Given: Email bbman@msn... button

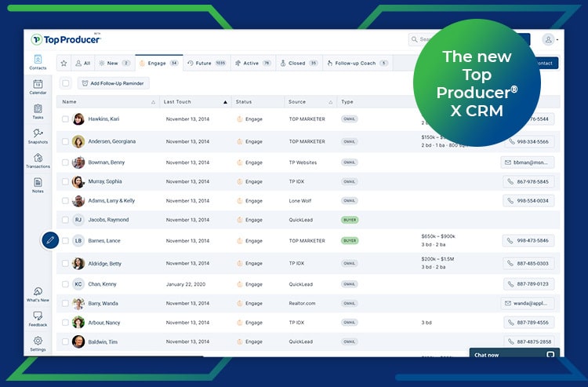Looking at the screenshot, I should [528, 162].
